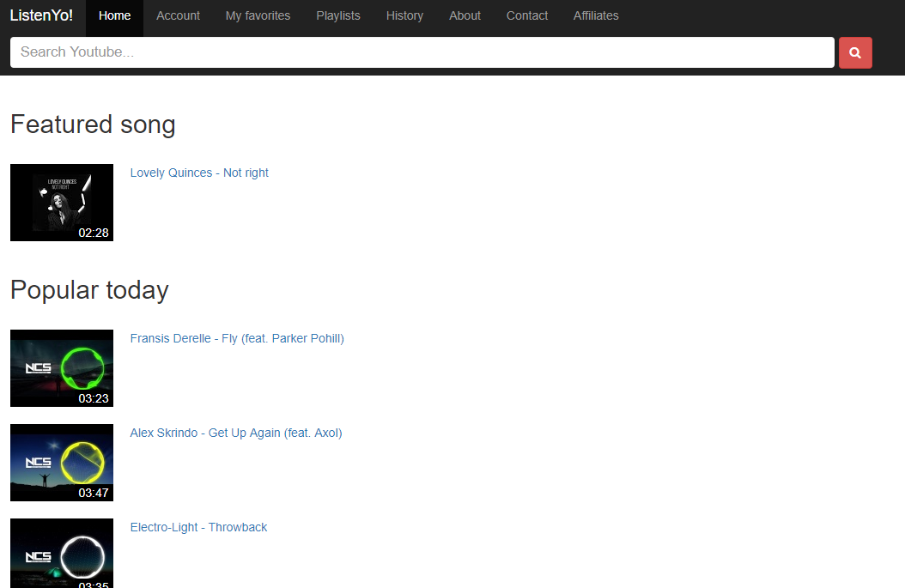Open the Contact page
This screenshot has height=588, width=905.
526,15
